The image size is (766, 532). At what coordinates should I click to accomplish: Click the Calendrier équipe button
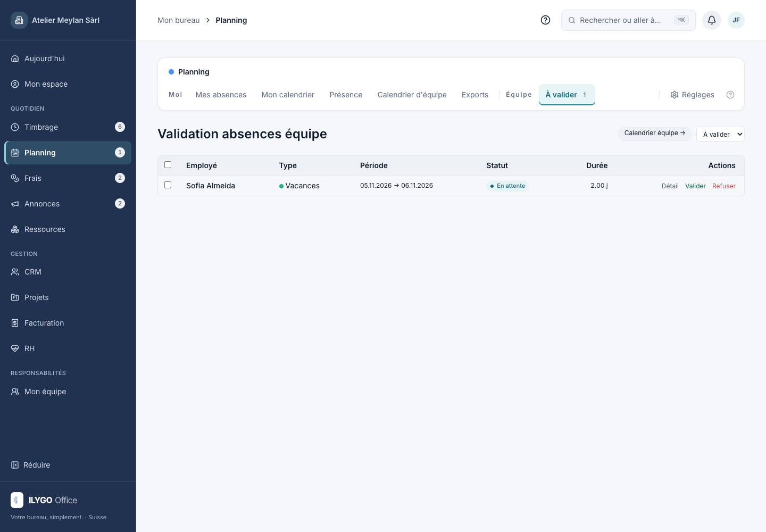655,133
